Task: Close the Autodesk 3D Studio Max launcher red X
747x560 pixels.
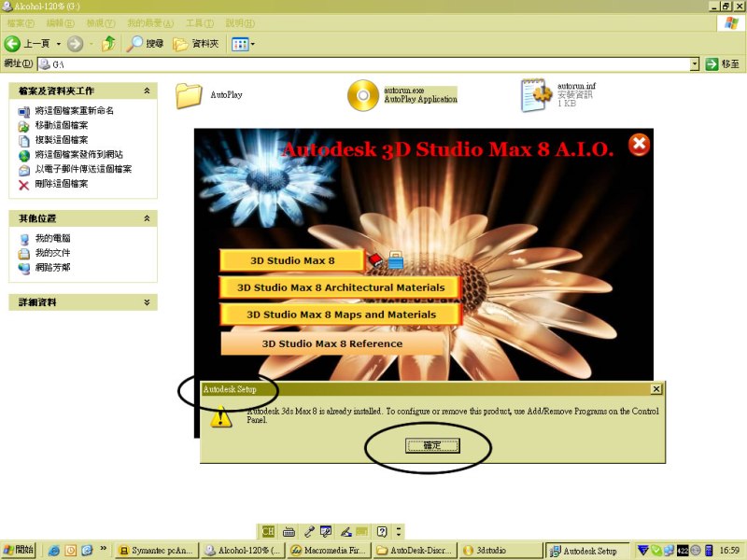Action: click(639, 145)
